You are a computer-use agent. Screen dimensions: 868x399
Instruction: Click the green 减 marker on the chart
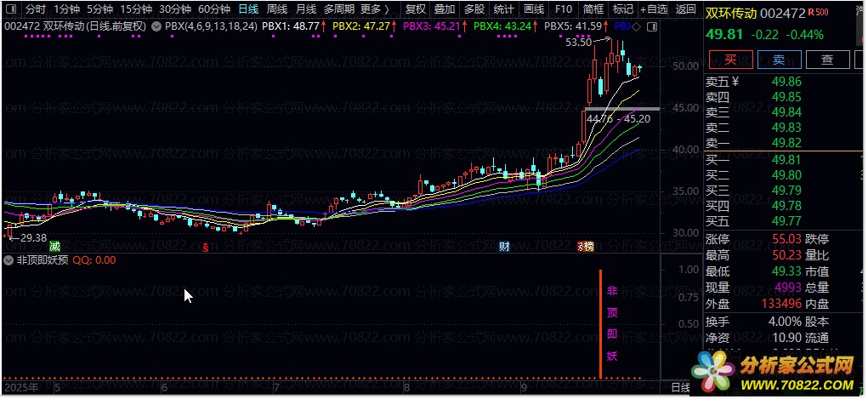[x=54, y=247]
